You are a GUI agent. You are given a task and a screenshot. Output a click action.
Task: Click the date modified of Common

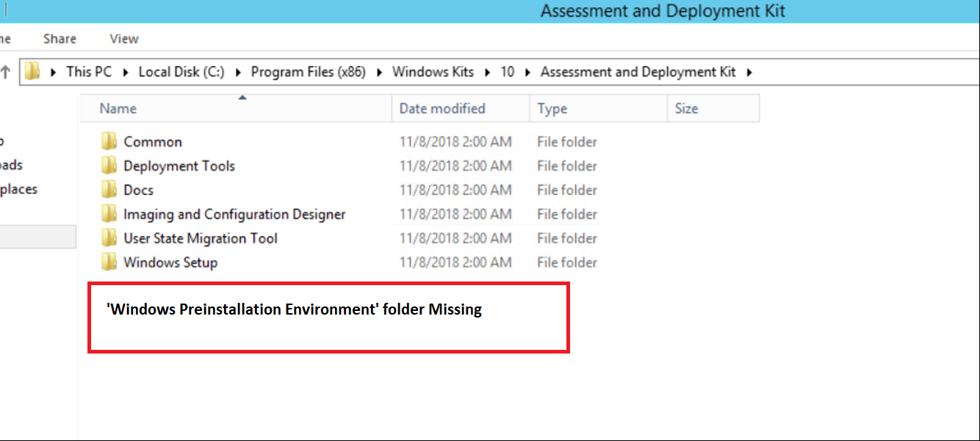(x=455, y=142)
